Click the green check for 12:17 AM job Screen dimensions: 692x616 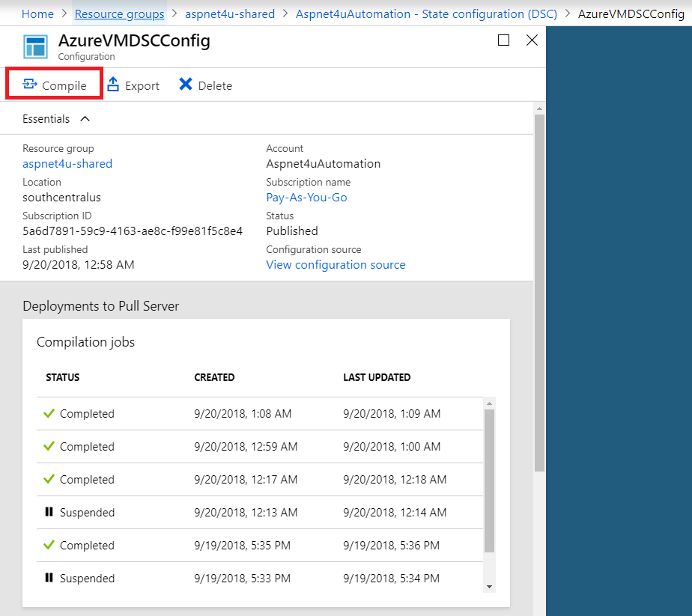coord(49,479)
